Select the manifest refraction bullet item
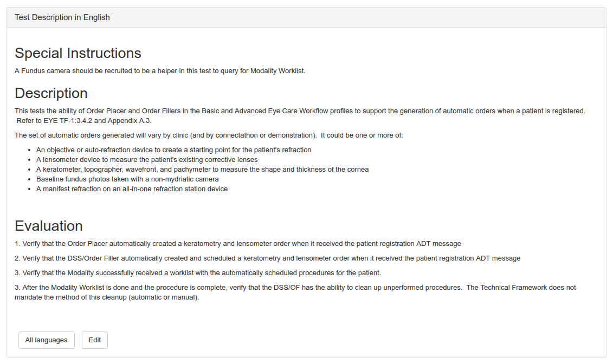 (132, 189)
